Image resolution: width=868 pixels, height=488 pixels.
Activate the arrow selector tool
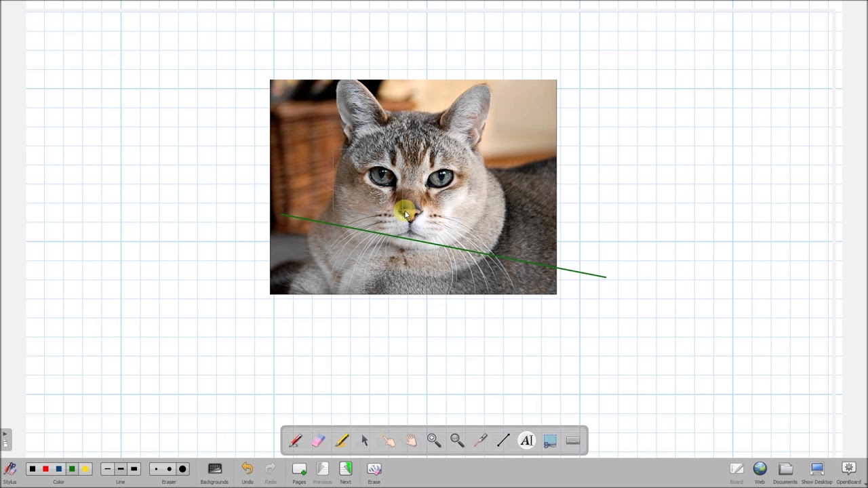click(x=365, y=441)
